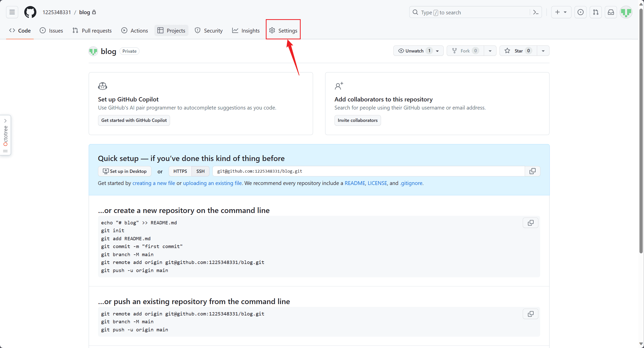Screen dimensions: 644x348
Task: Open pull requests icon in the header
Action: tap(595, 12)
